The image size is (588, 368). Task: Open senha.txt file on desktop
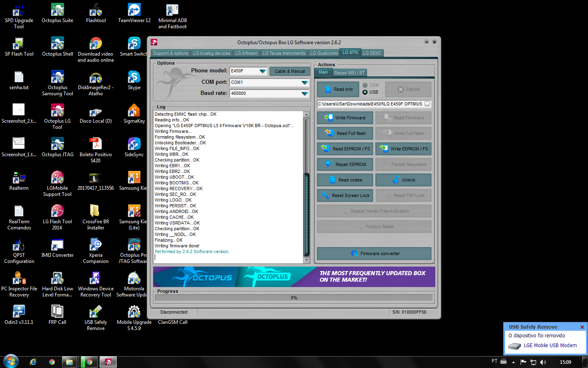point(19,80)
